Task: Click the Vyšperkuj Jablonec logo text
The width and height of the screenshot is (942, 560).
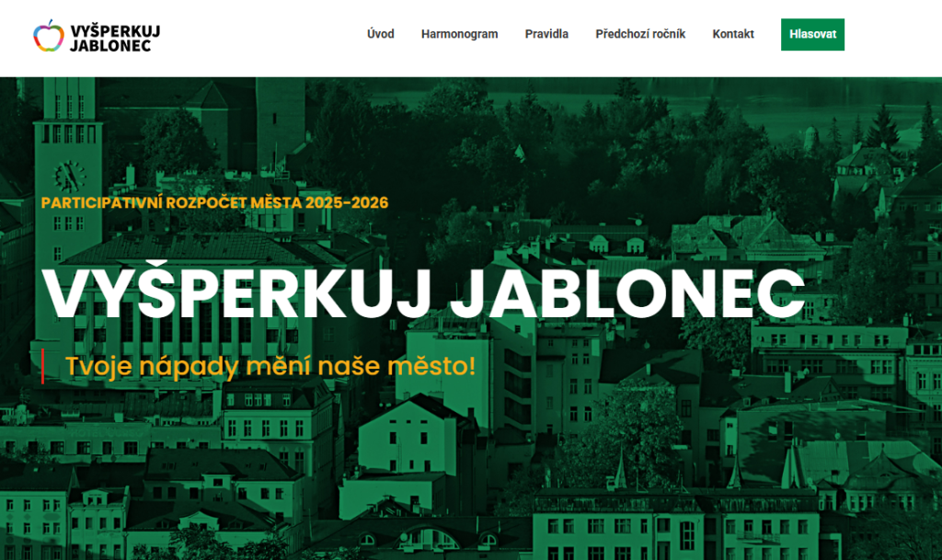Action: coord(115,39)
